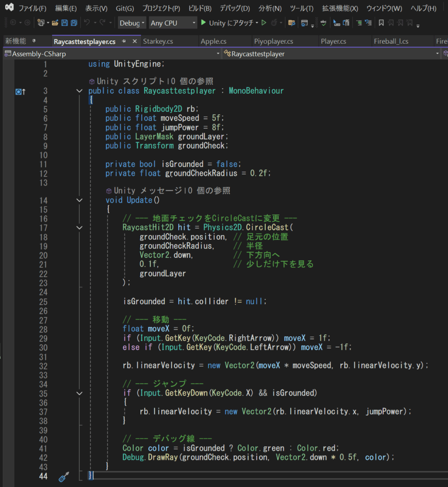Viewport: 448px width, 487px height.
Task: Click the inheritance margin icon on line 3
Action: [20, 91]
